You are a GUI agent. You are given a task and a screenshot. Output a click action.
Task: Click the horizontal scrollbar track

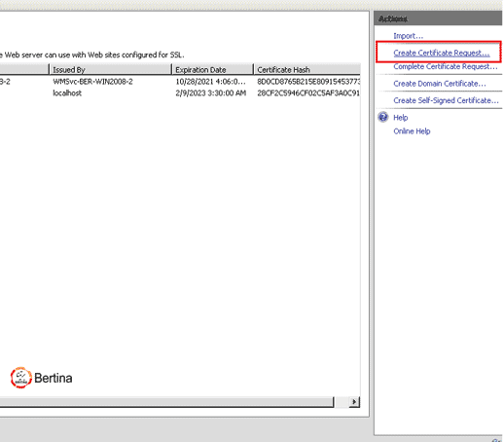(166, 402)
